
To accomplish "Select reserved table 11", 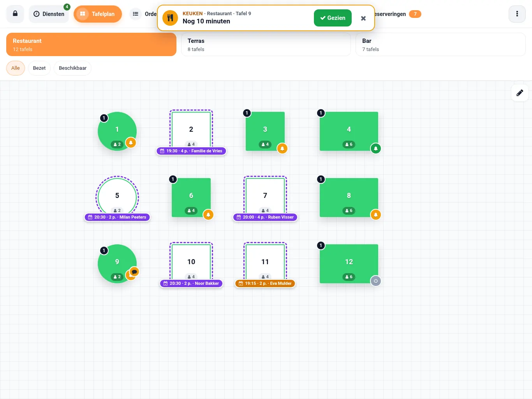I will [x=265, y=261].
